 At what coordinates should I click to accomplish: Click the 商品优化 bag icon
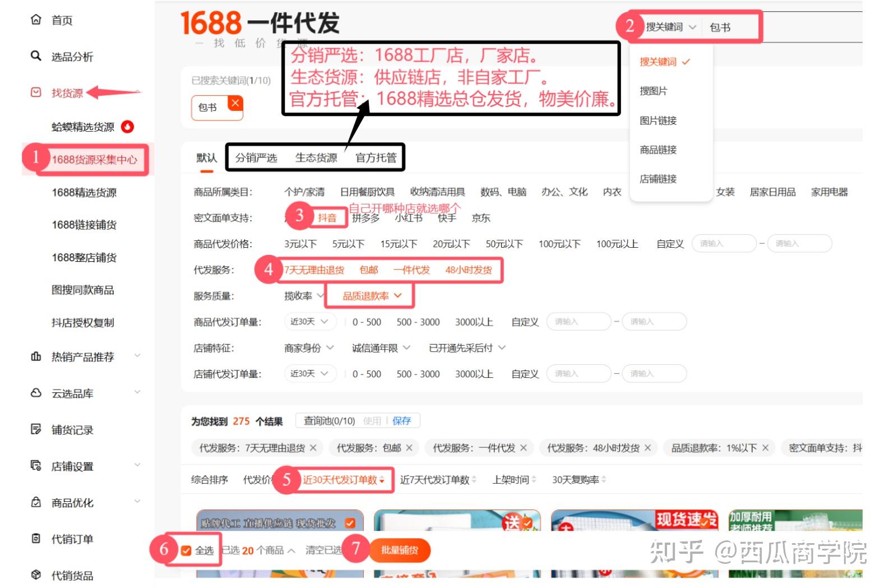[36, 502]
